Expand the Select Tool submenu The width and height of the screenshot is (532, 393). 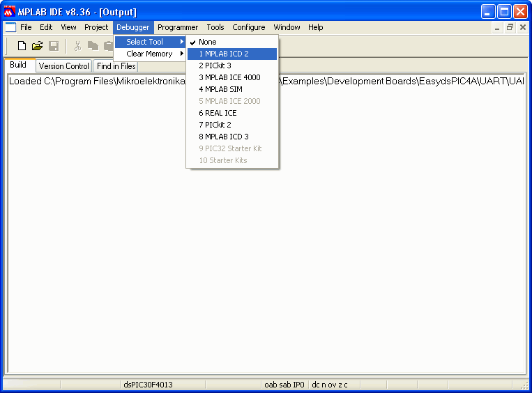click(x=150, y=42)
